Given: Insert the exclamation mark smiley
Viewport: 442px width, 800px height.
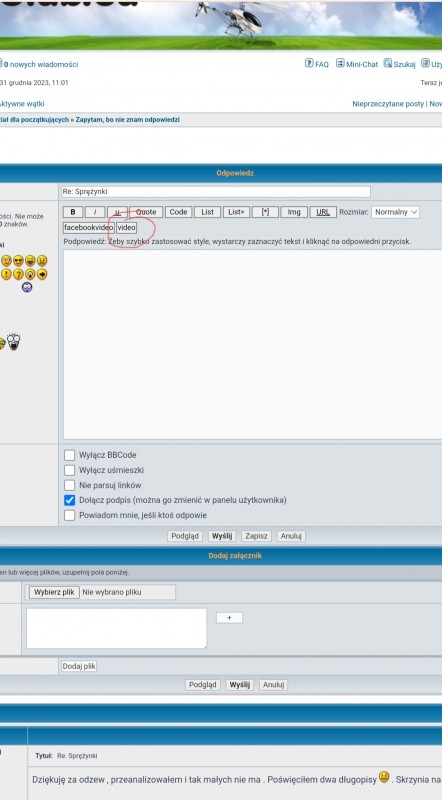Looking at the screenshot, I should (6, 274).
